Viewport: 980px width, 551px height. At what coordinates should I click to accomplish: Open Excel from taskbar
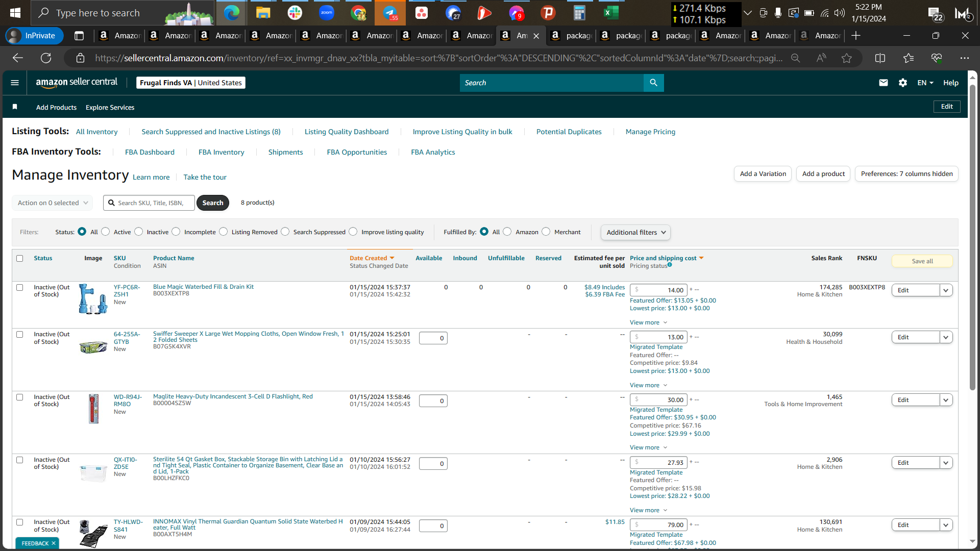[611, 13]
